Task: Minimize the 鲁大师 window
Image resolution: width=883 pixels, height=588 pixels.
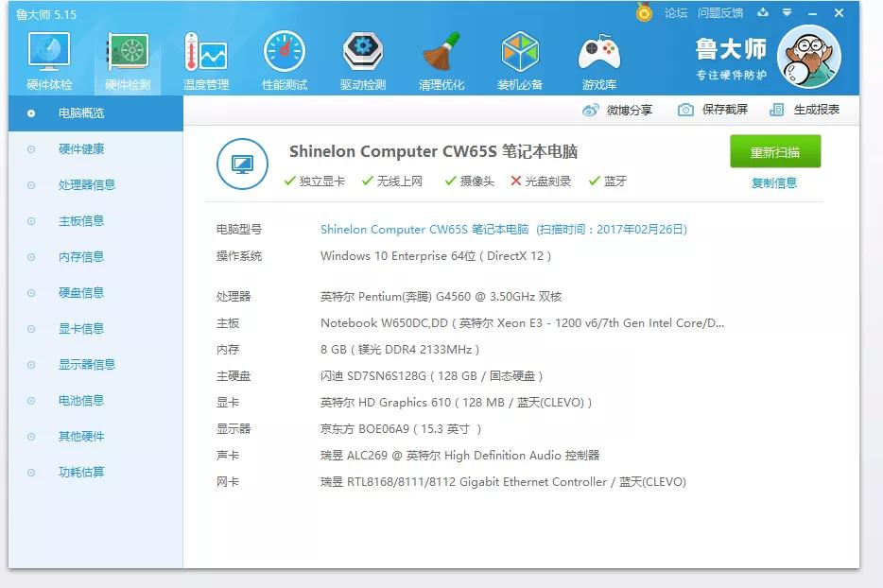Action: click(x=812, y=13)
